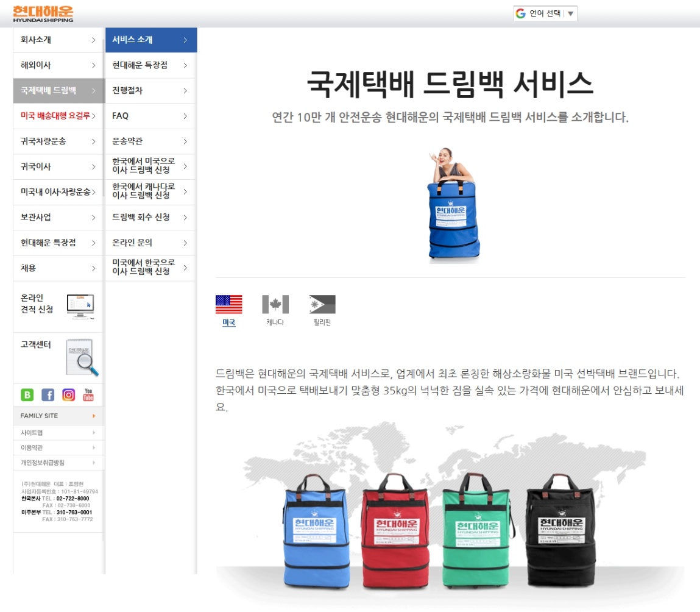Open 드림백 회수 신청
The image size is (700, 612).
click(151, 218)
